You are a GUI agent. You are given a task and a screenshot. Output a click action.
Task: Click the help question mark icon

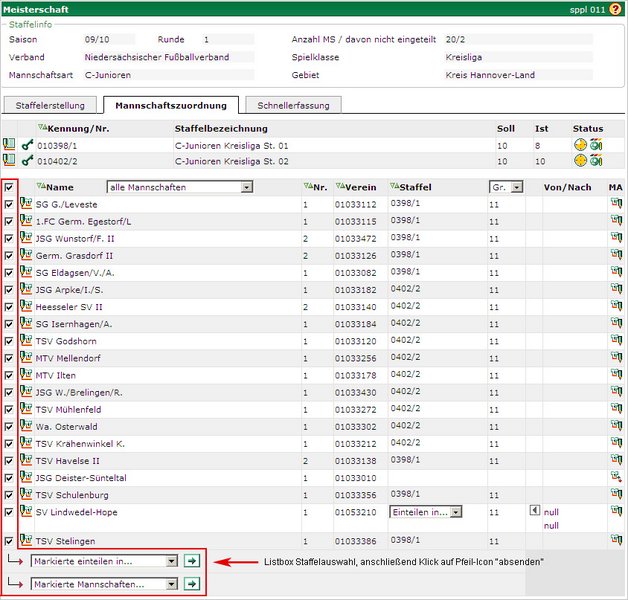616,8
